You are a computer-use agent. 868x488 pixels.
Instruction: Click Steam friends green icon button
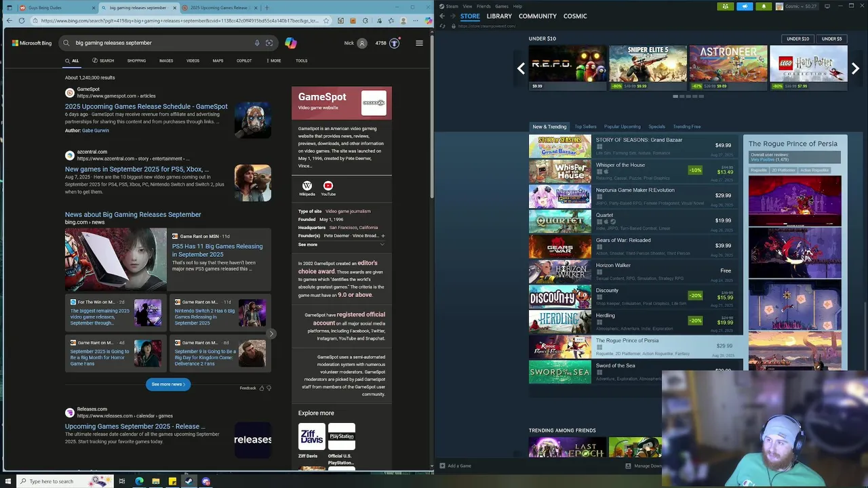[726, 6]
